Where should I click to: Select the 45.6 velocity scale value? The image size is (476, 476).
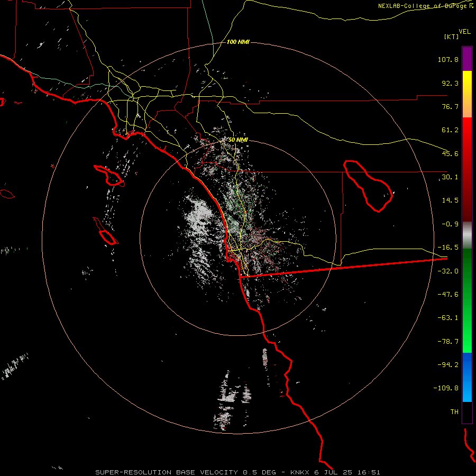click(450, 153)
